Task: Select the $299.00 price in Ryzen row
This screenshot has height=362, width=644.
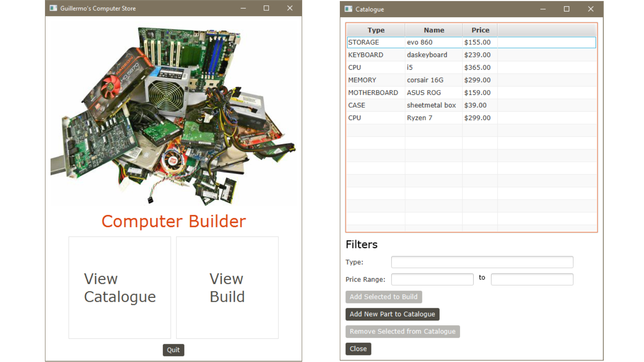Action: 480,118
